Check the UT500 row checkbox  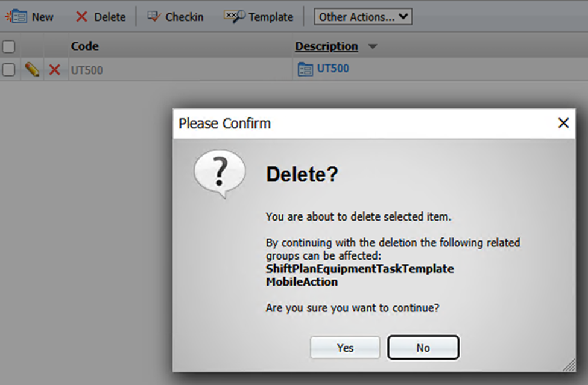point(8,70)
